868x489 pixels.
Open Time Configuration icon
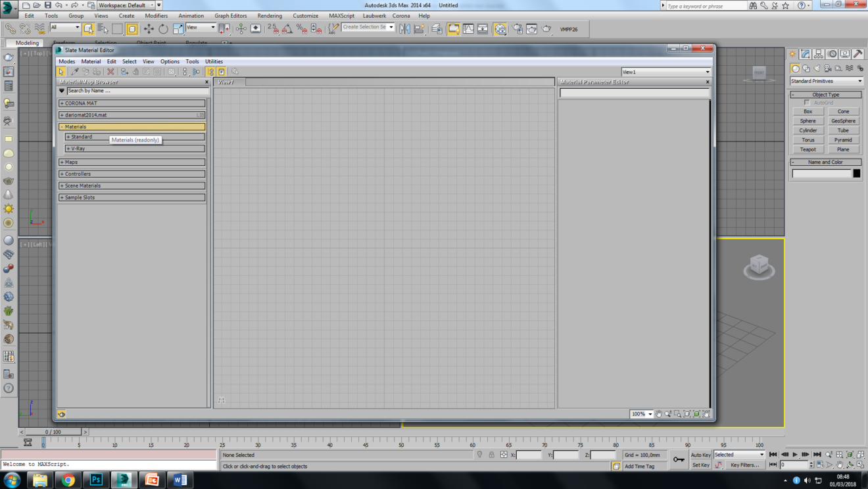pyautogui.click(x=819, y=465)
